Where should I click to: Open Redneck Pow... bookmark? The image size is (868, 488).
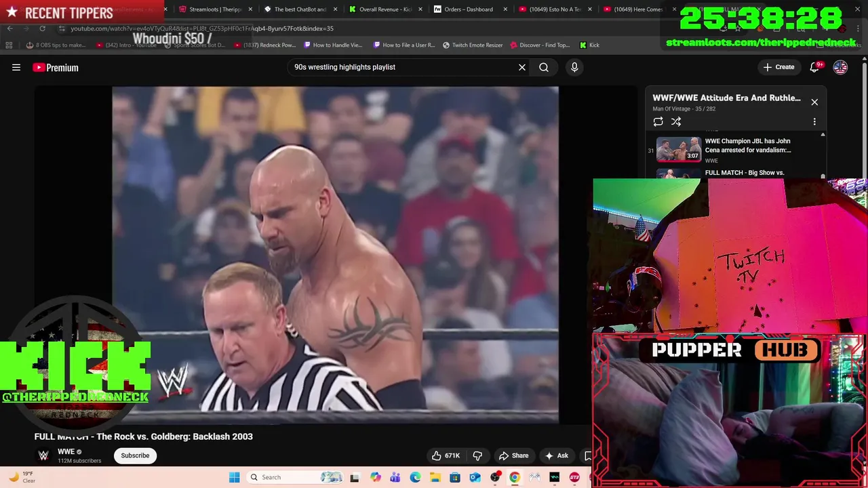point(264,45)
